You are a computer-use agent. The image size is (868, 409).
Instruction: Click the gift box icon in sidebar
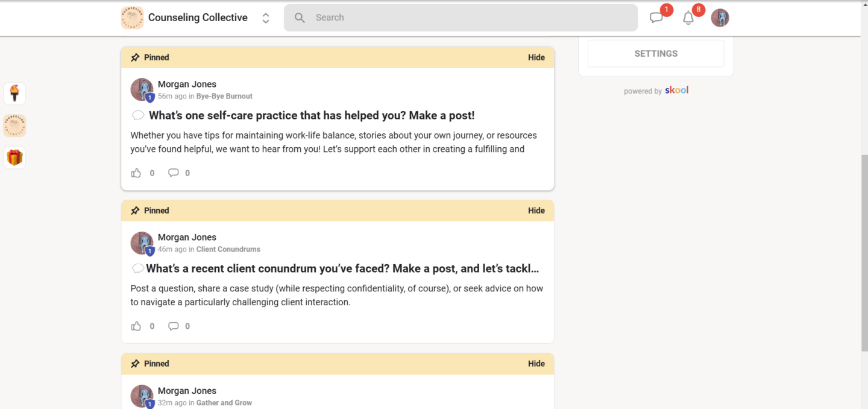click(14, 158)
